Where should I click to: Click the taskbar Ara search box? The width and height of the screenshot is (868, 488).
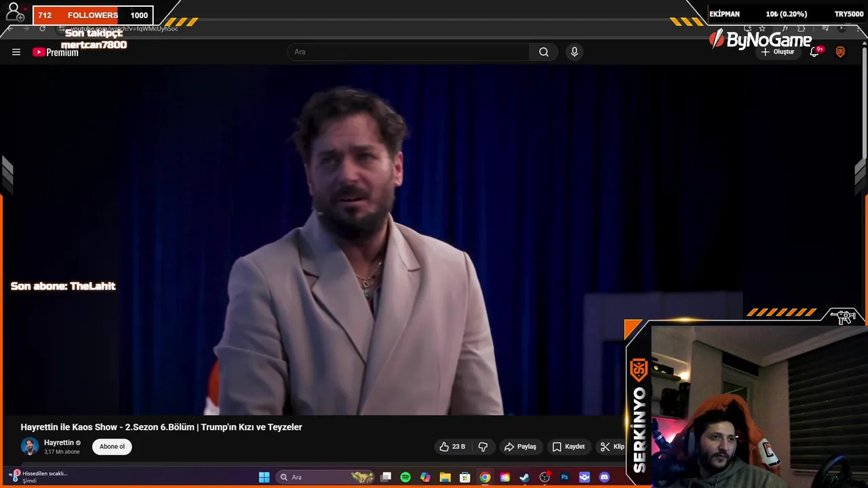(325, 477)
